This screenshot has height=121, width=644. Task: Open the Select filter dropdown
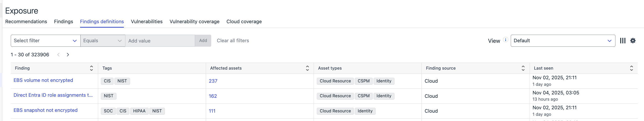45,41
